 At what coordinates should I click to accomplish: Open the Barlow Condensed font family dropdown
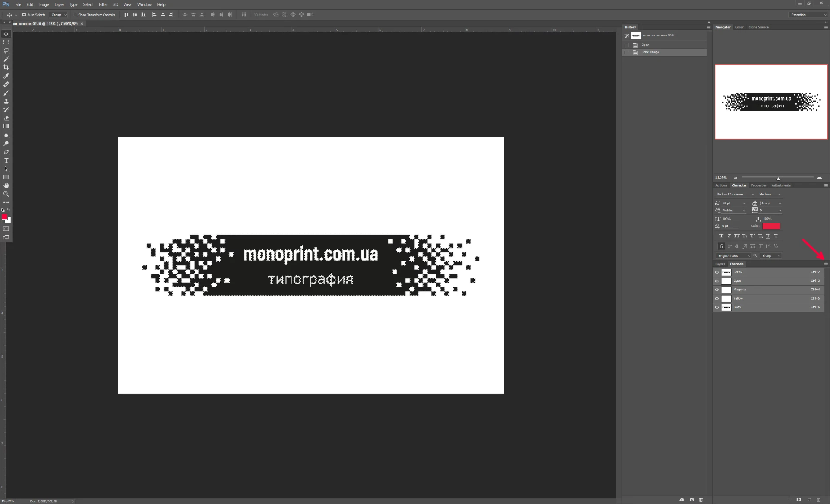[x=735, y=194]
